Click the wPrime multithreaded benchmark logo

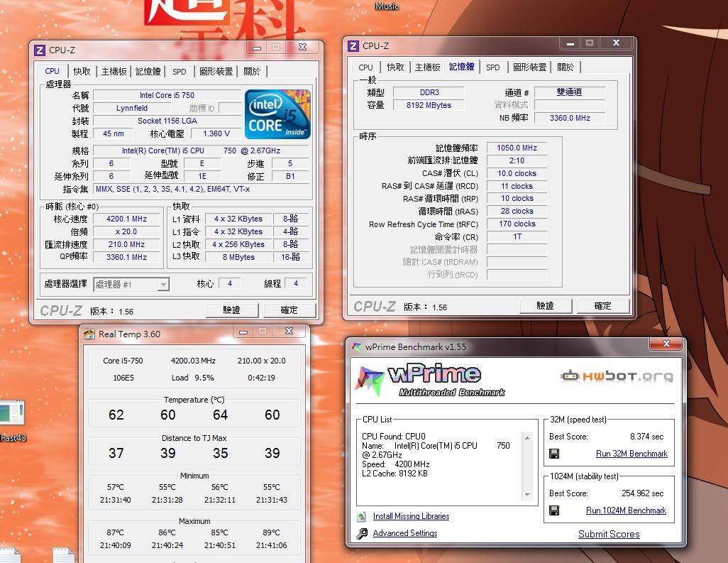[431, 380]
